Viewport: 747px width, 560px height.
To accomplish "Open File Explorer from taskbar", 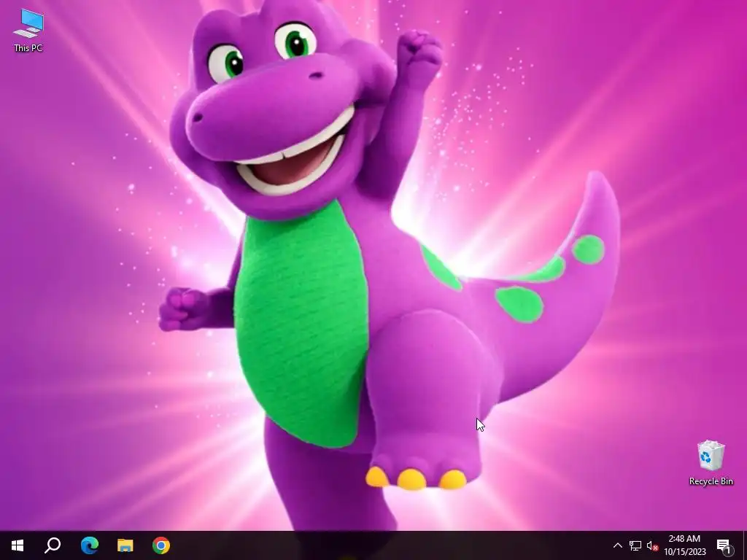I will click(125, 545).
